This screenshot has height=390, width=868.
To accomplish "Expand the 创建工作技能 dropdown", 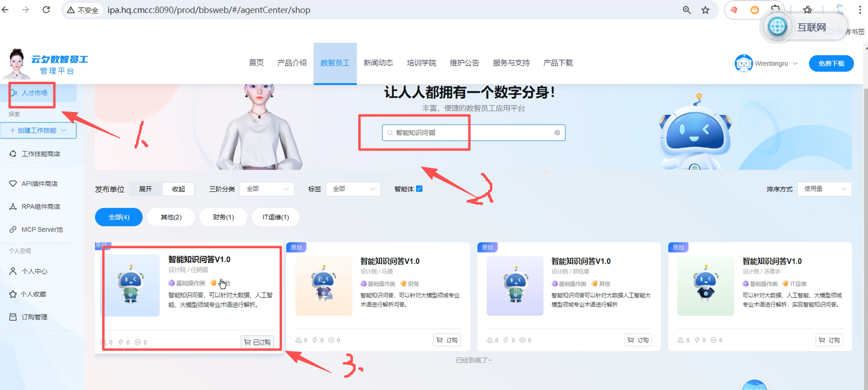I will pos(38,130).
